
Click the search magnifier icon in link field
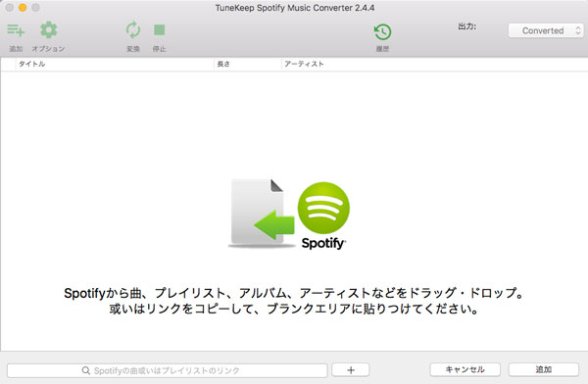[x=86, y=370]
